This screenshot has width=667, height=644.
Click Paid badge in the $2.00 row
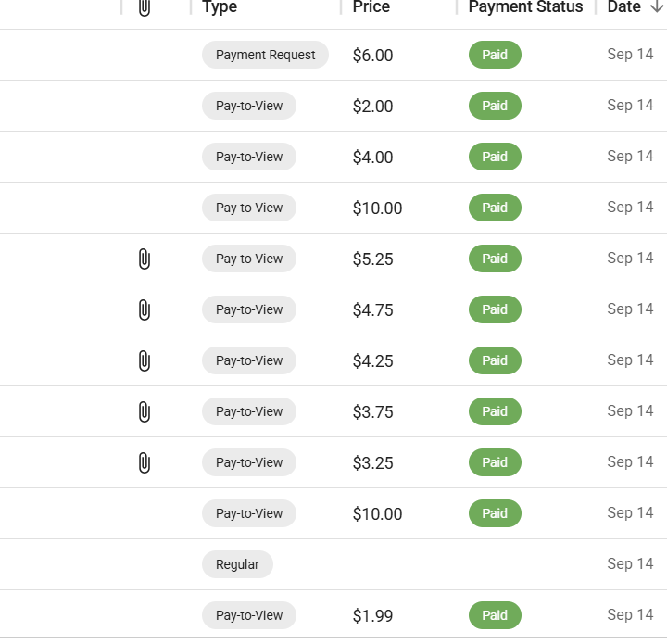pos(495,106)
